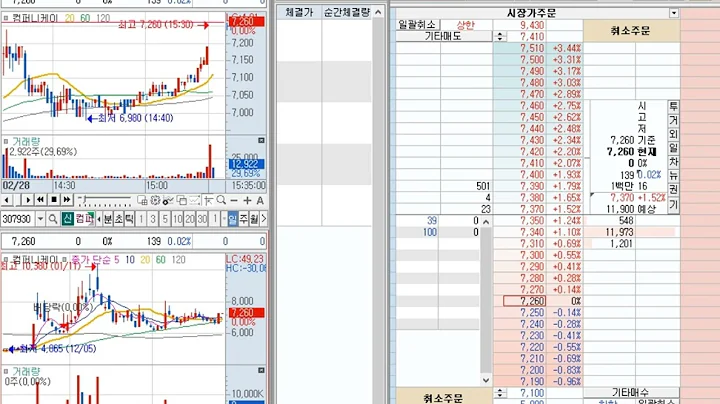Screen dimensions: 720x404
Task: Select the 30 interval button
Action: click(202, 219)
